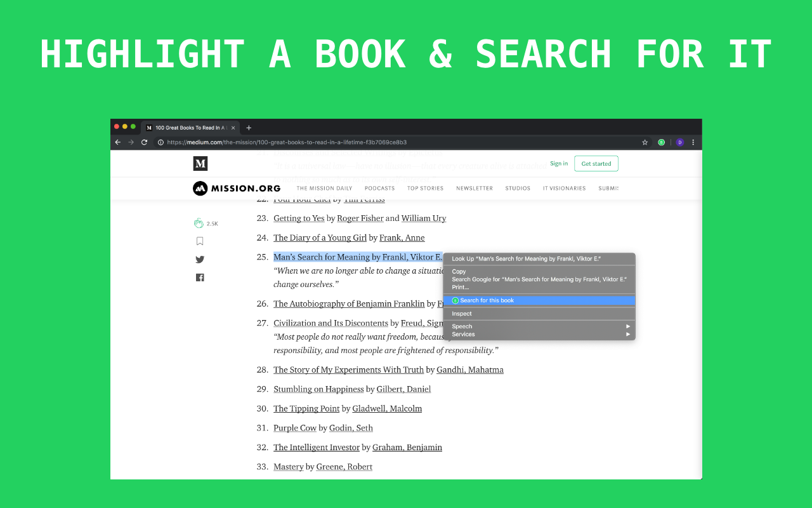Expand the Speech submenu
The height and width of the screenshot is (508, 812).
point(539,326)
